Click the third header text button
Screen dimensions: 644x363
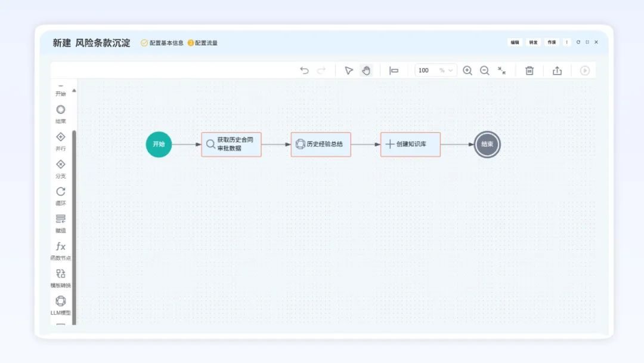coord(552,42)
